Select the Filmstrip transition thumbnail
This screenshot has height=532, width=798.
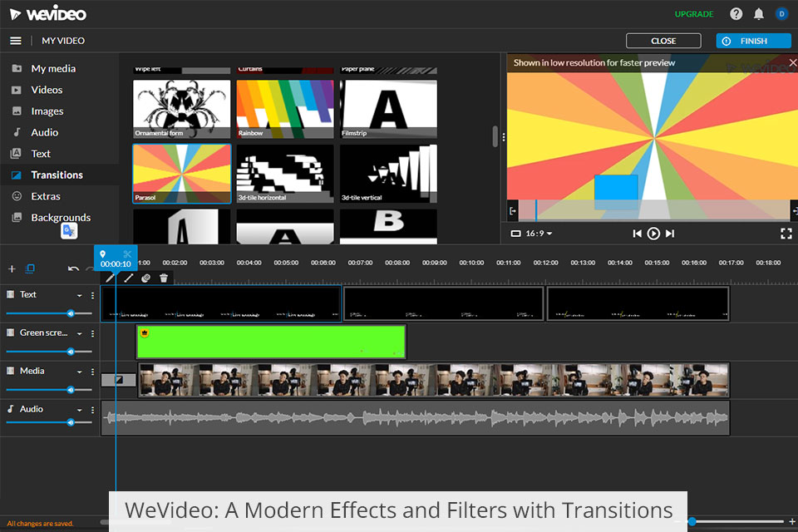(x=388, y=109)
